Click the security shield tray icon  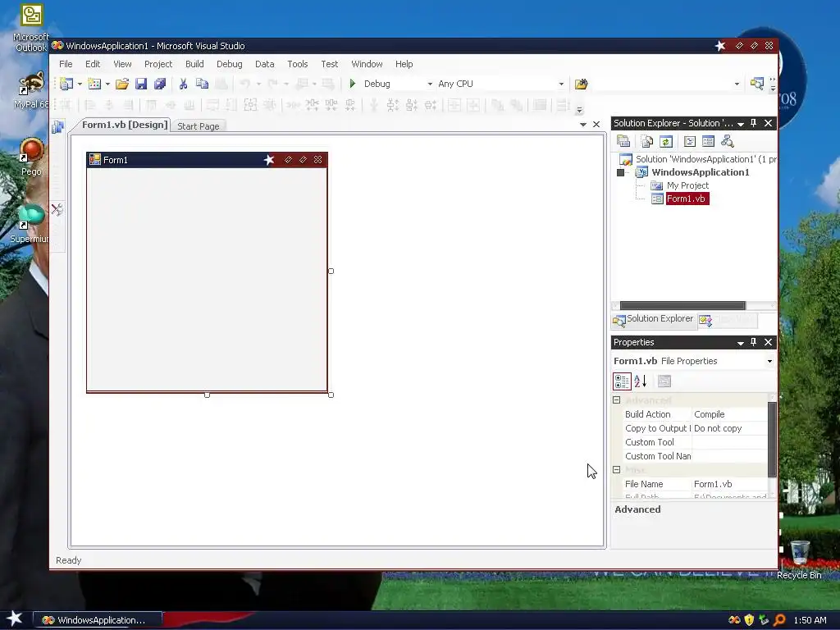[x=750, y=620]
